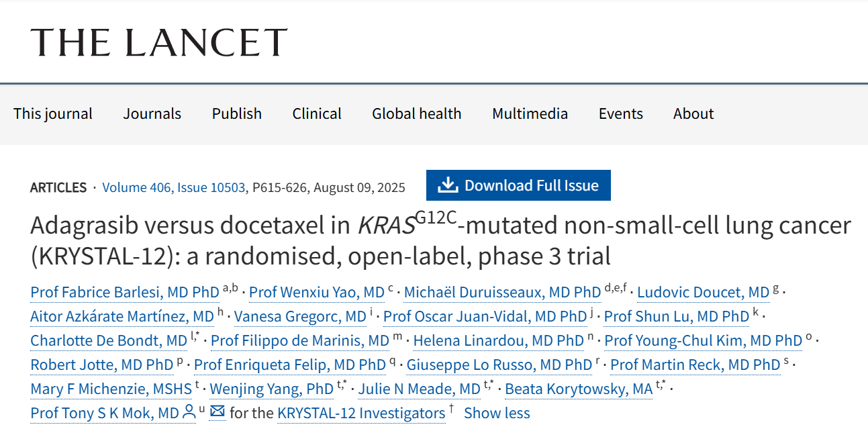
Task: Click the KRYSTAL-12 Investigators link
Action: (360, 413)
